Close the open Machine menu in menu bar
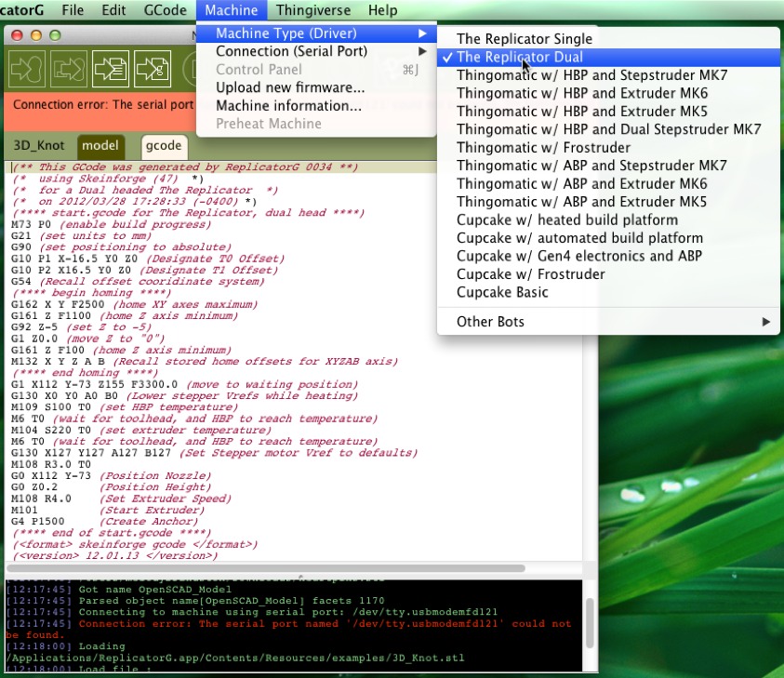784x678 pixels. pos(232,10)
